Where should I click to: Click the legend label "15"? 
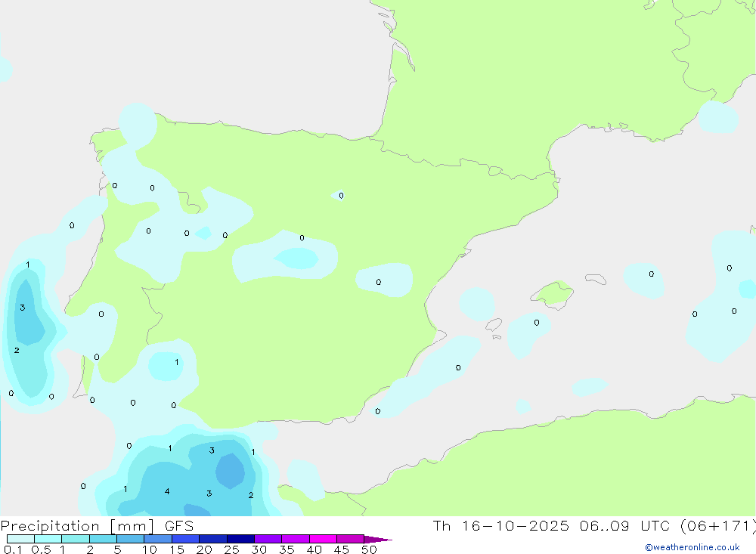tap(176, 549)
